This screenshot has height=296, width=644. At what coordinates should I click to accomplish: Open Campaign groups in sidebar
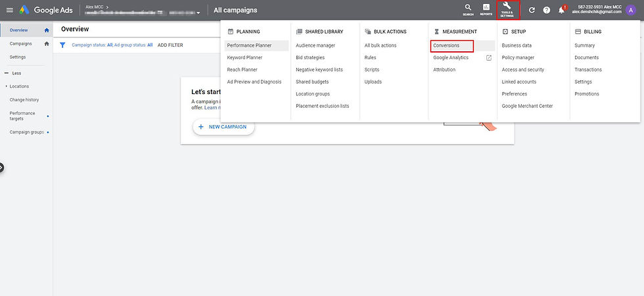click(x=27, y=132)
